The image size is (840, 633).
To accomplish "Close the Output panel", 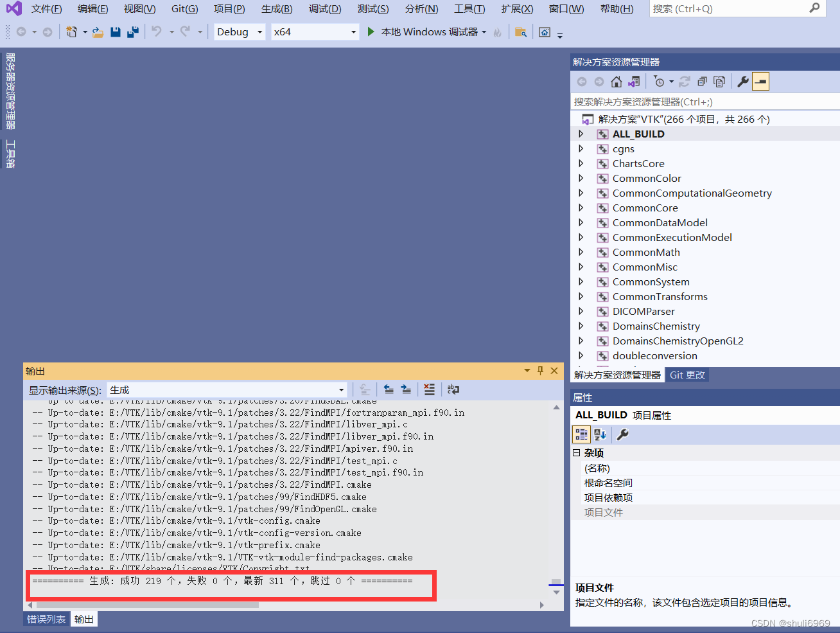I will point(554,371).
